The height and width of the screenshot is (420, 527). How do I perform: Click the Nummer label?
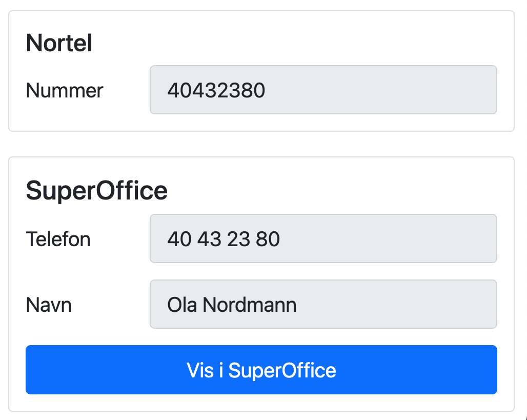tap(65, 91)
